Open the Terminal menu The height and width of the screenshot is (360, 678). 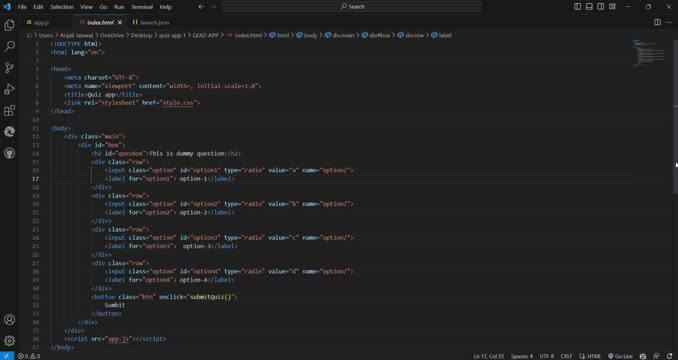(x=142, y=7)
